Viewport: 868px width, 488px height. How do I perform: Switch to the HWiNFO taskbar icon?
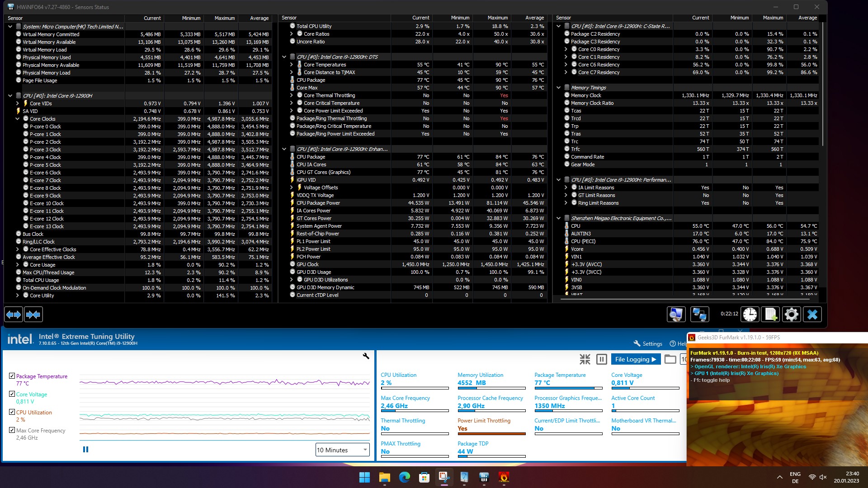[484, 477]
